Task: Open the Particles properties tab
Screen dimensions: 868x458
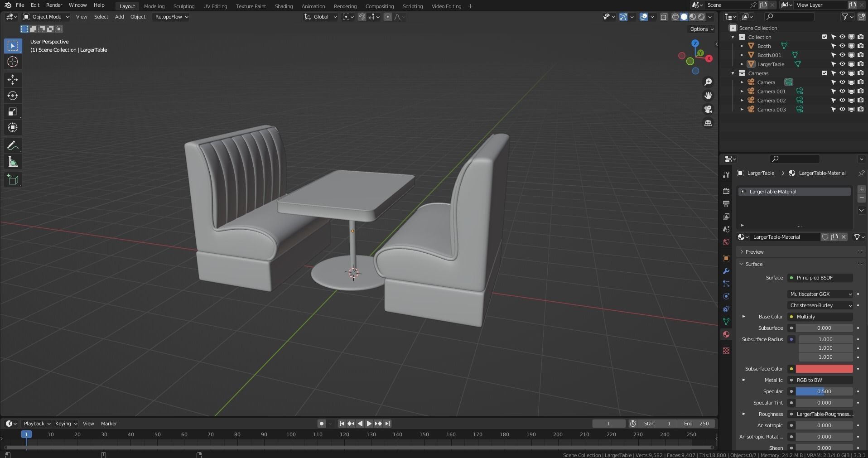Action: point(726,283)
